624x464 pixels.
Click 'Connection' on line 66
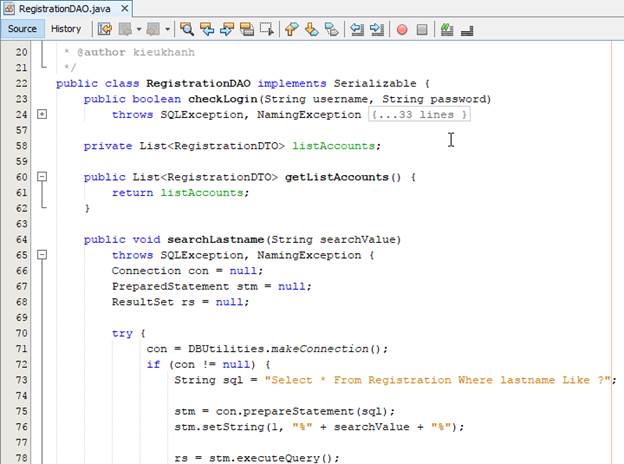pos(146,271)
